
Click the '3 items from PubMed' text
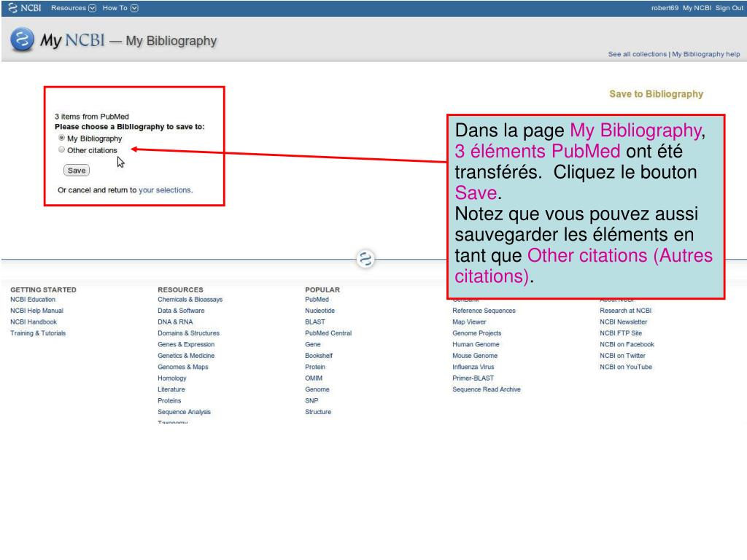click(91, 117)
